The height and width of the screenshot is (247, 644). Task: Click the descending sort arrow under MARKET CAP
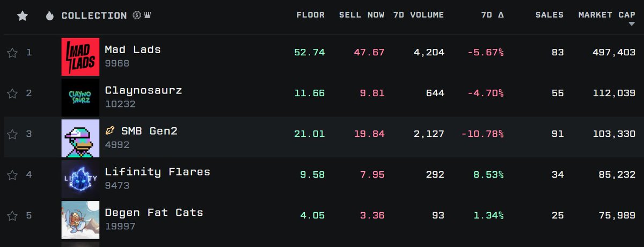[x=631, y=25]
